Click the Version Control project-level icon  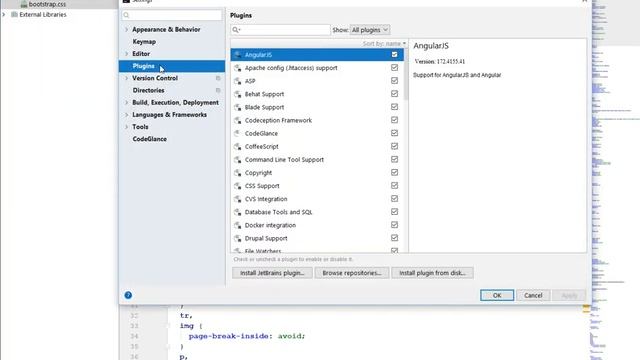point(218,78)
